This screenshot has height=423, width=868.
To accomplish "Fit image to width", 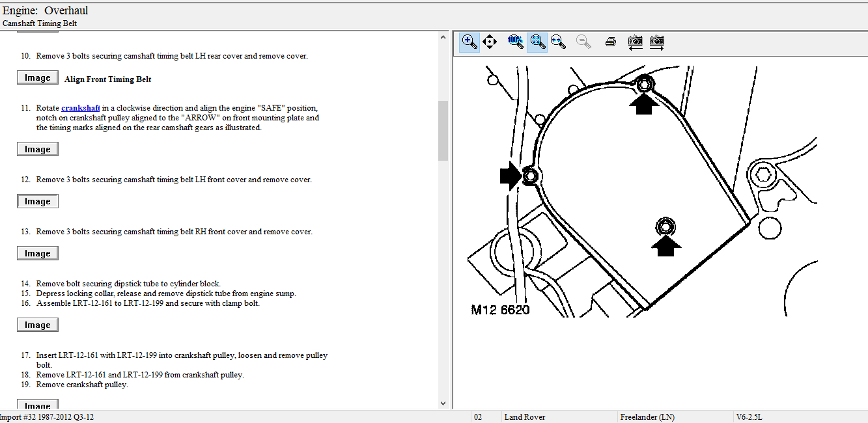I will (x=558, y=42).
